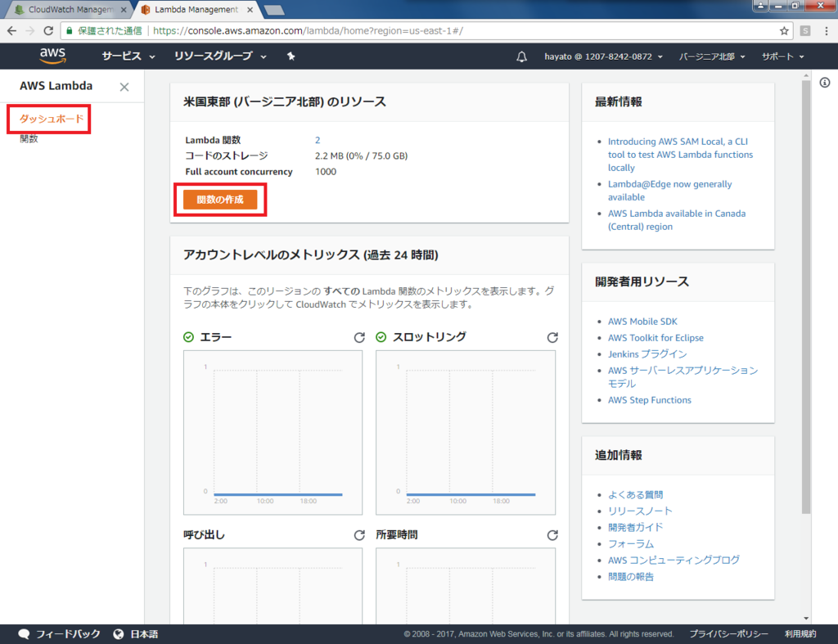
Task: Click the 関数の作成 button
Action: 220,200
